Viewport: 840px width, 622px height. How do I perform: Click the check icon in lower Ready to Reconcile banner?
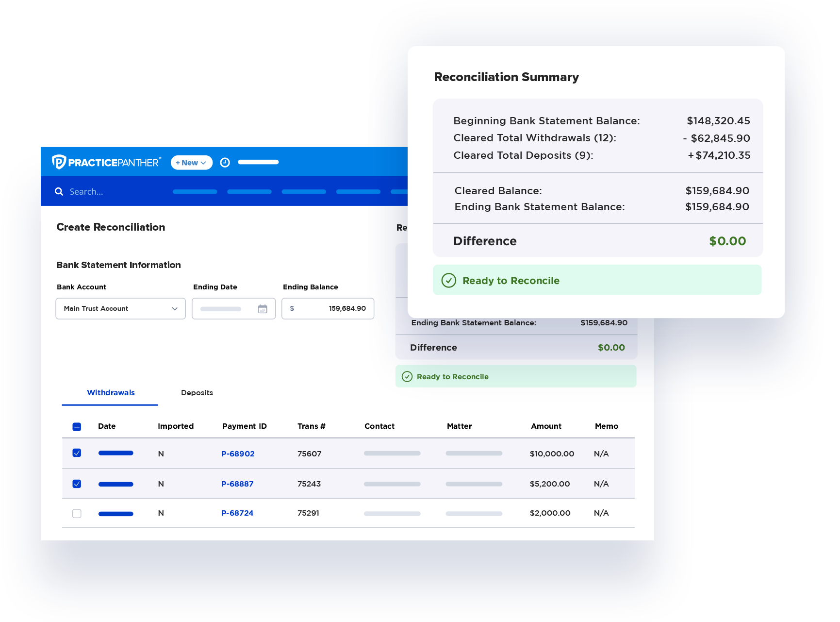[406, 376]
